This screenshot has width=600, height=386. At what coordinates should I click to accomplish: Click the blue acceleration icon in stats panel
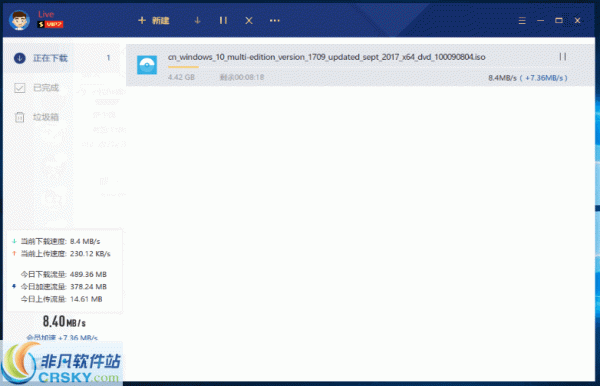click(x=14, y=286)
